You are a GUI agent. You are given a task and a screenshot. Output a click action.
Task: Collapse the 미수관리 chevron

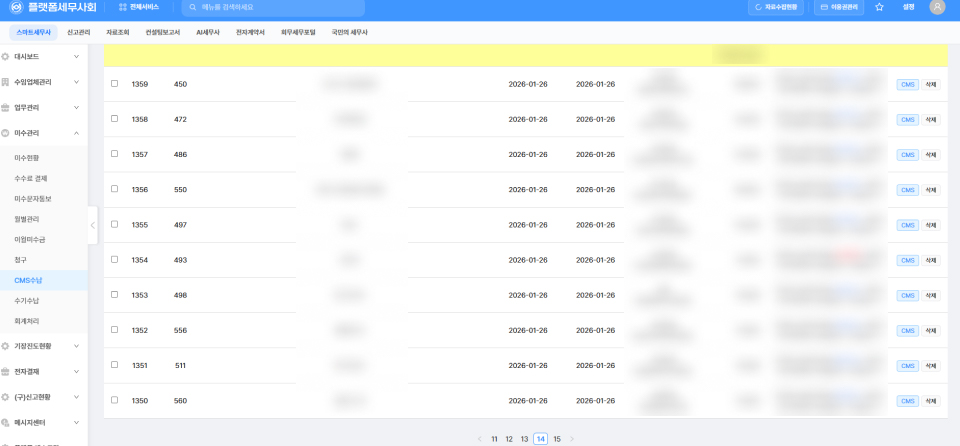coord(77,133)
